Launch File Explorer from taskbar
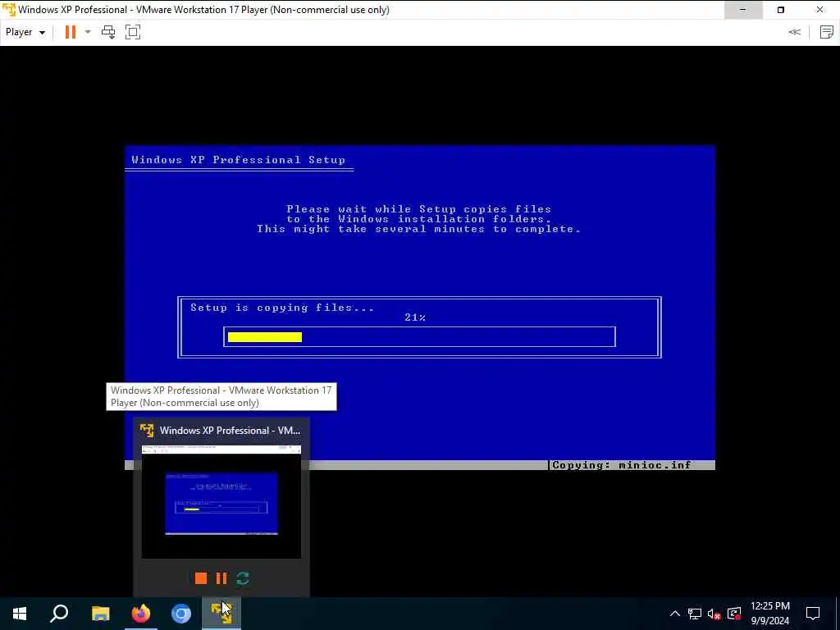The height and width of the screenshot is (630, 840). click(x=100, y=614)
